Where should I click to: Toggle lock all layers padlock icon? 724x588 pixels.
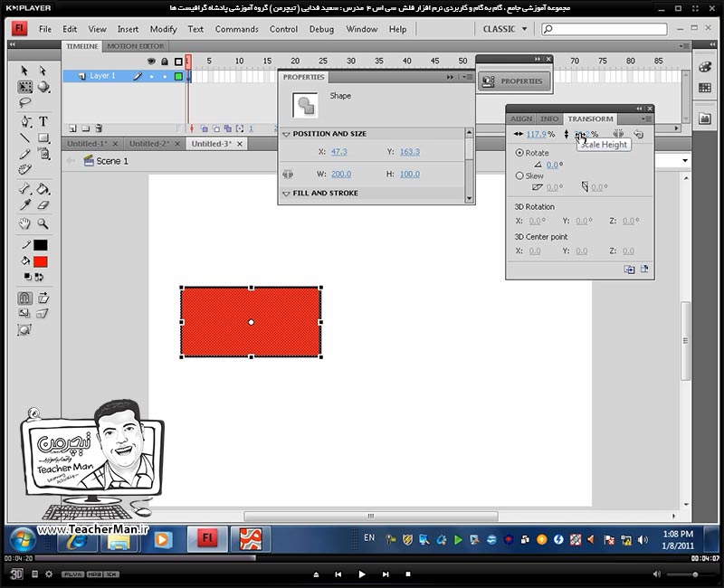pos(165,61)
